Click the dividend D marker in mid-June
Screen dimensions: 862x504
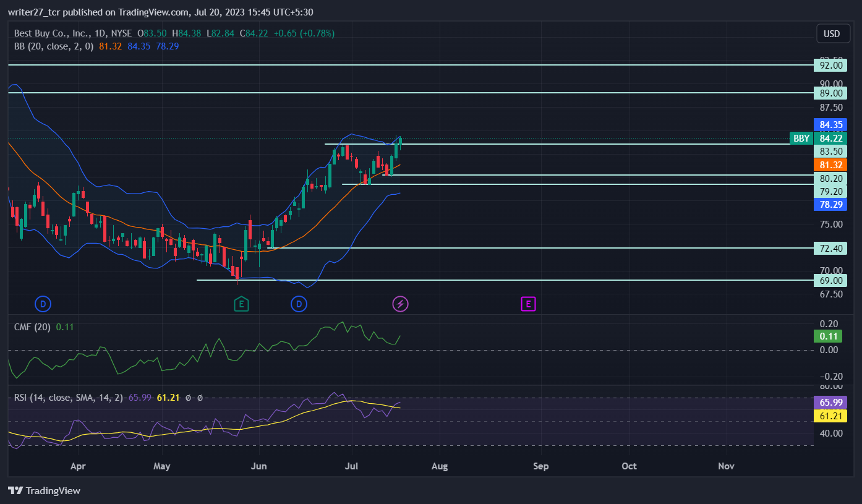299,304
